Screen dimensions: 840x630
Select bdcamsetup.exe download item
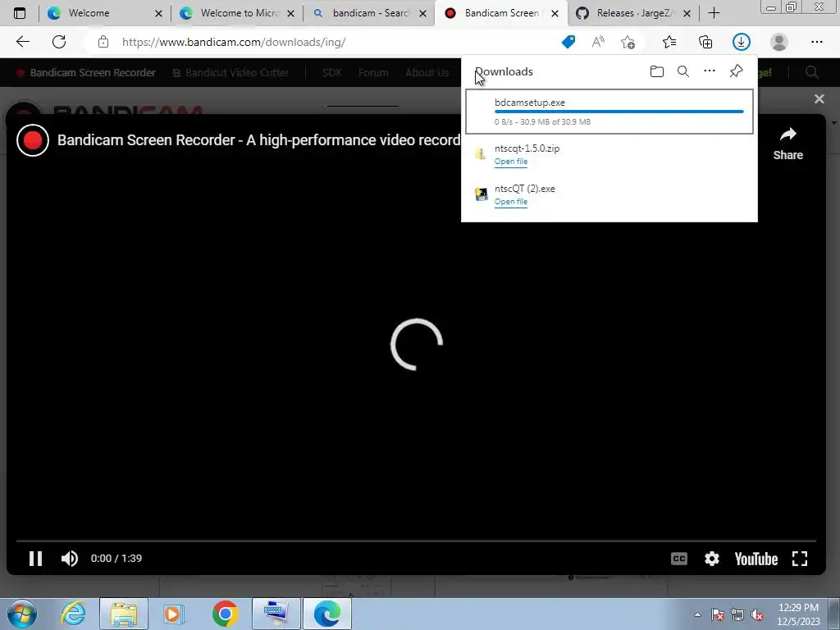609,112
